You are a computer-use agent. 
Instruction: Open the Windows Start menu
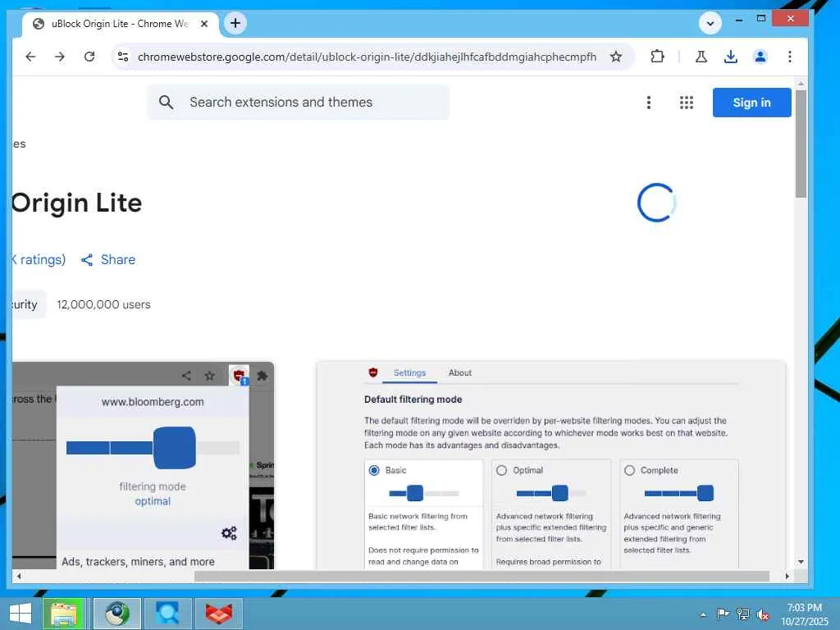click(21, 614)
